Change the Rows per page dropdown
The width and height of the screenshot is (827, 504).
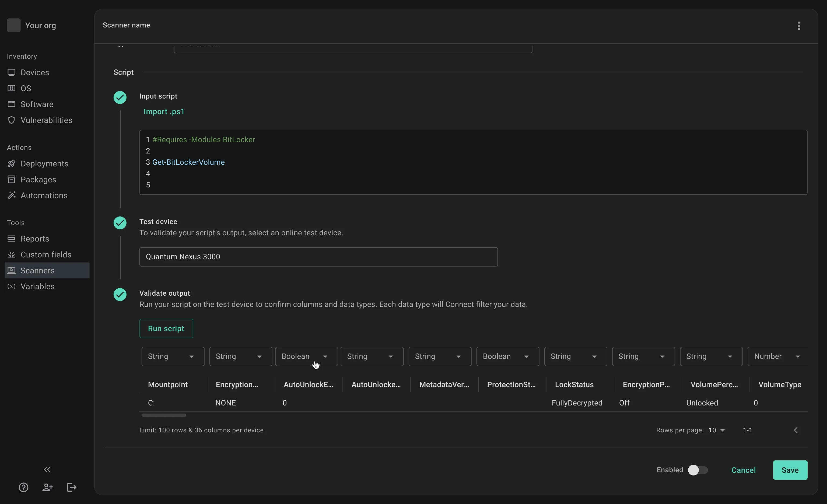point(717,430)
